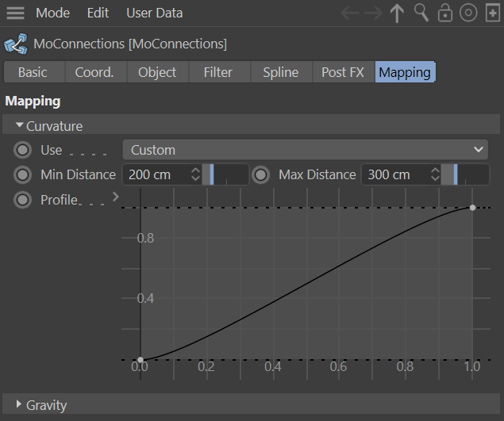Switch to the Post FX tab
This screenshot has height=421, width=504.
pos(342,72)
